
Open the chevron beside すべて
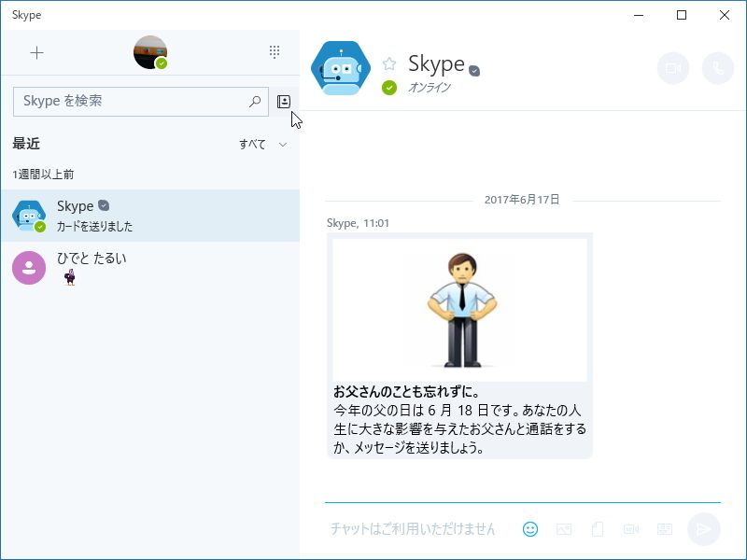[283, 145]
